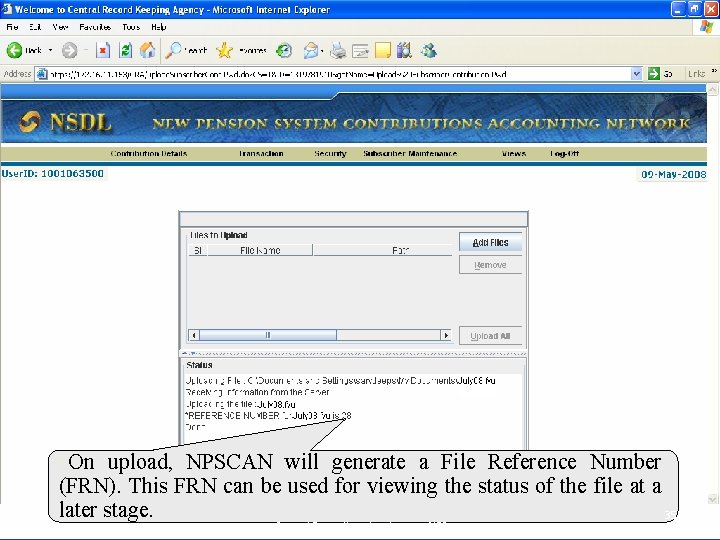Stop page loading with red X icon
The width and height of the screenshot is (720, 540).
tap(103, 50)
